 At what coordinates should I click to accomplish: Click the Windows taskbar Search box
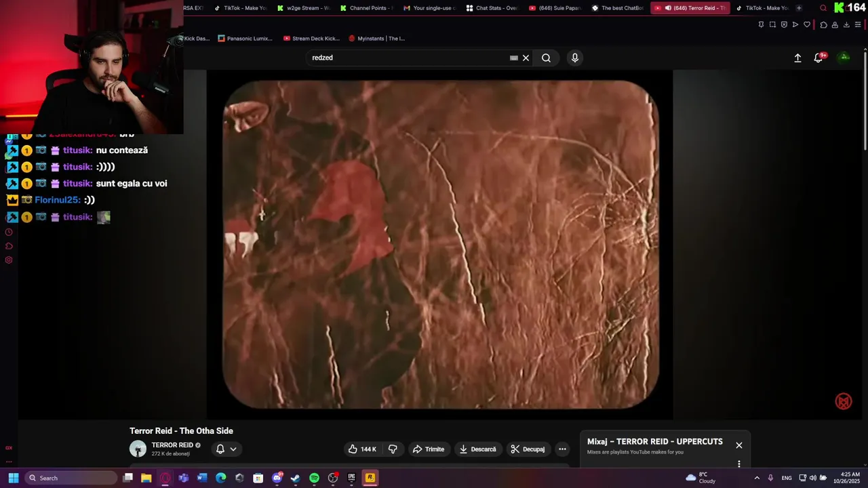(x=71, y=478)
